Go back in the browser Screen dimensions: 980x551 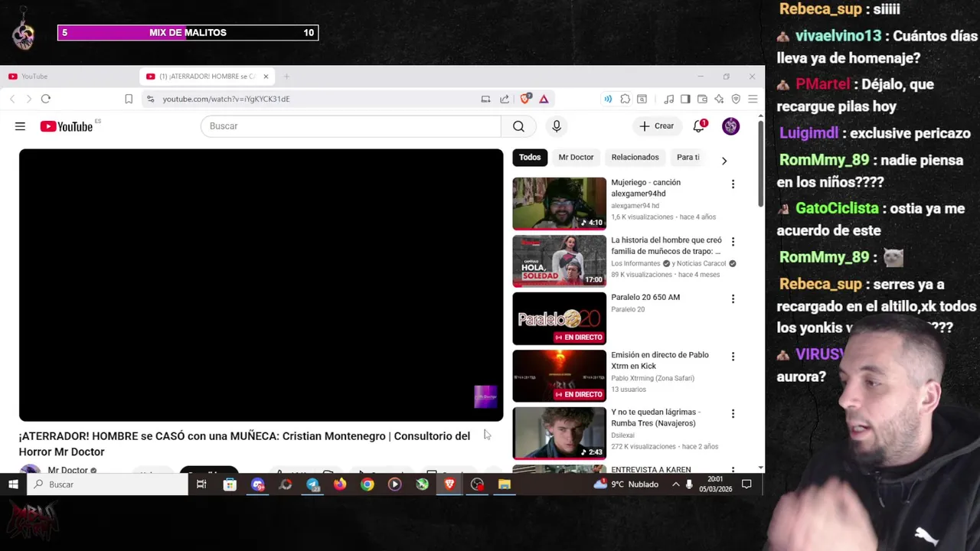[x=12, y=99]
